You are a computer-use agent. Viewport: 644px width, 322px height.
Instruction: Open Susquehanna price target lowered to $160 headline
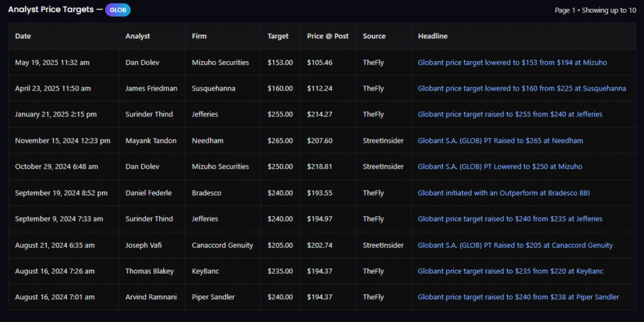(x=521, y=89)
